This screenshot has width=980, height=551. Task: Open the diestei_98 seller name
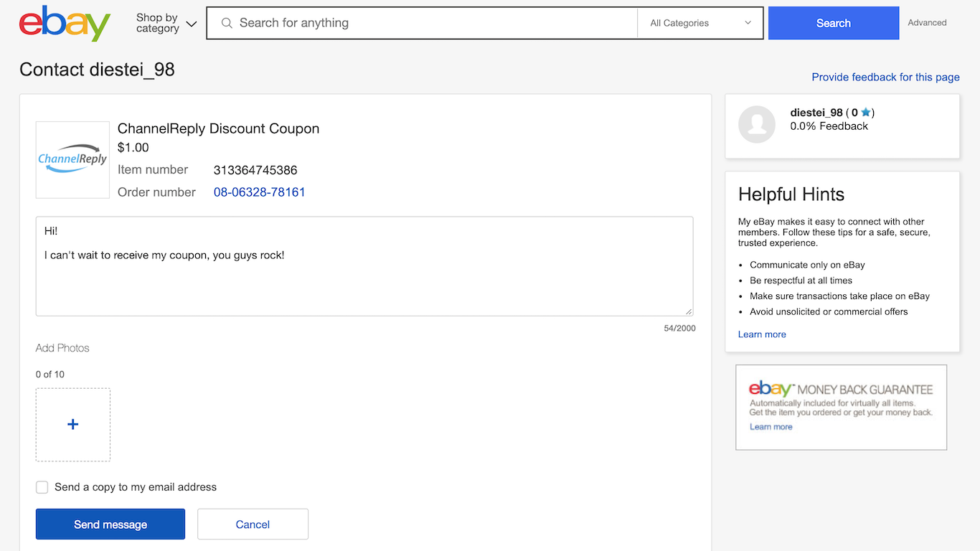[x=816, y=113]
